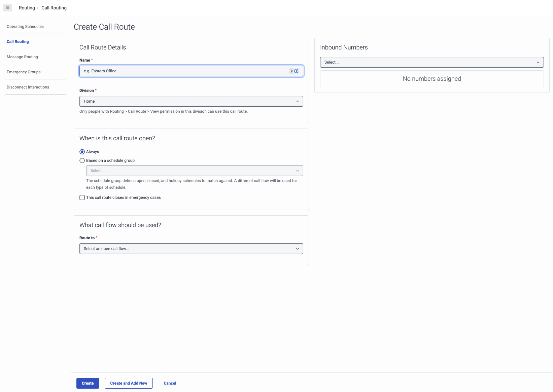Open the schedule group select dropdown
Viewport: 553px width, 392px height.
tap(194, 171)
